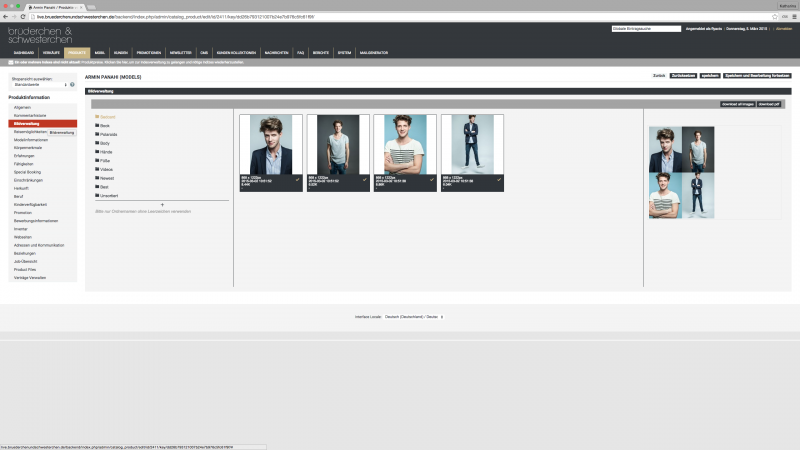800x450 pixels.
Task: Select the grey t-shirt standing thumbnail
Action: click(338, 144)
